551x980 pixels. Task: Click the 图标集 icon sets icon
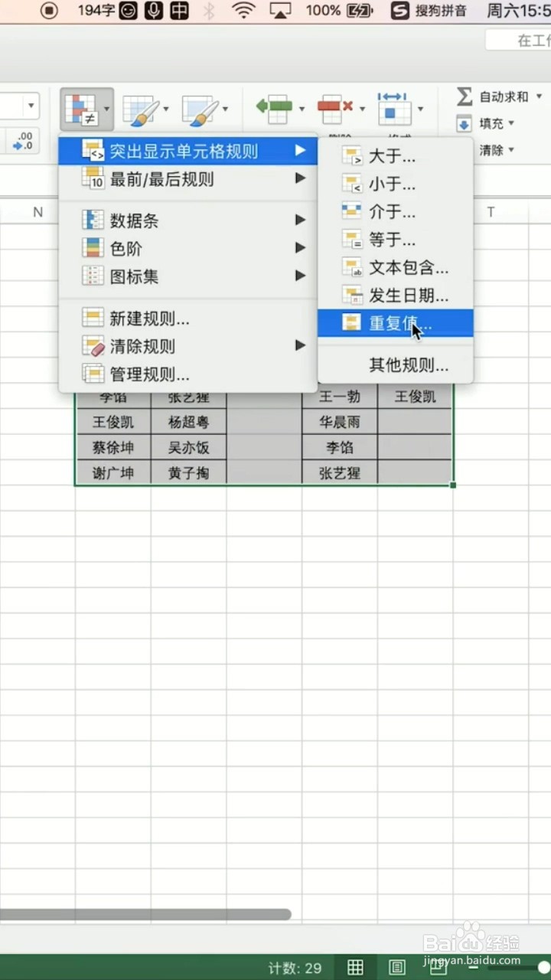pos(93,276)
